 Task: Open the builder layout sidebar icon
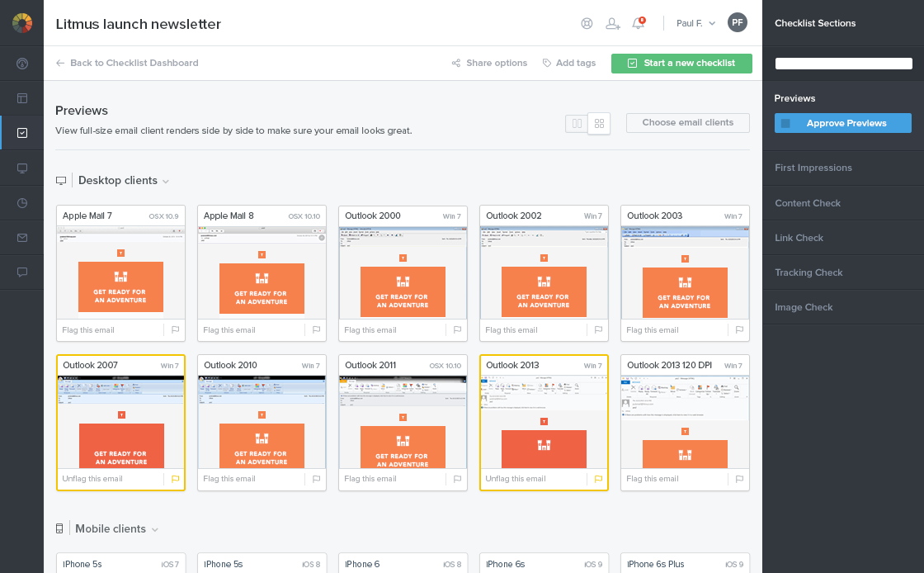[x=21, y=98]
